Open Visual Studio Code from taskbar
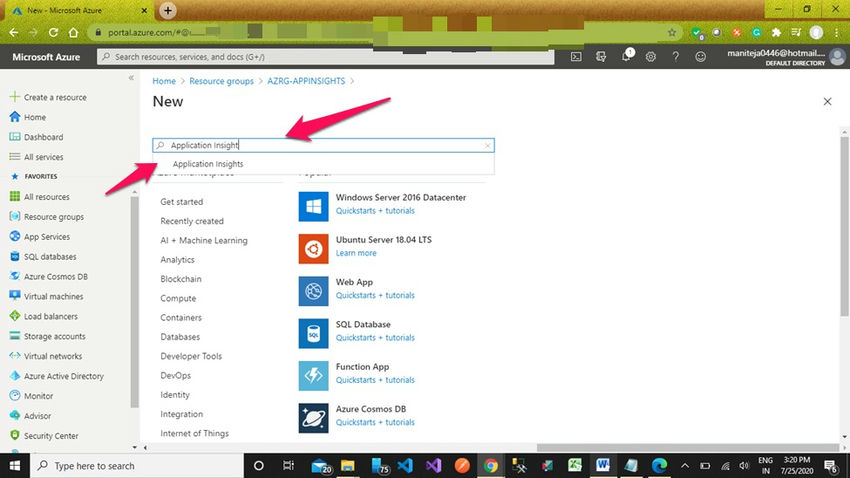Image resolution: width=850 pixels, height=478 pixels. click(x=405, y=466)
